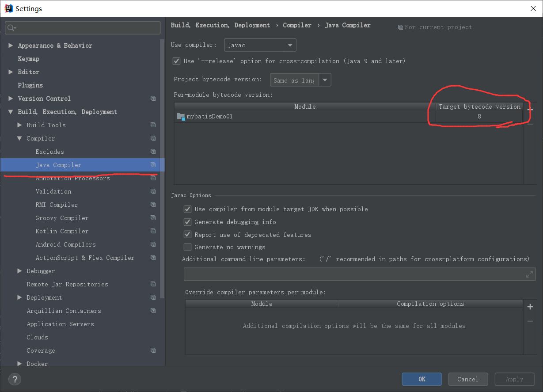This screenshot has height=392, width=543.
Task: Toggle use compiler from module target JDK
Action: tap(188, 209)
